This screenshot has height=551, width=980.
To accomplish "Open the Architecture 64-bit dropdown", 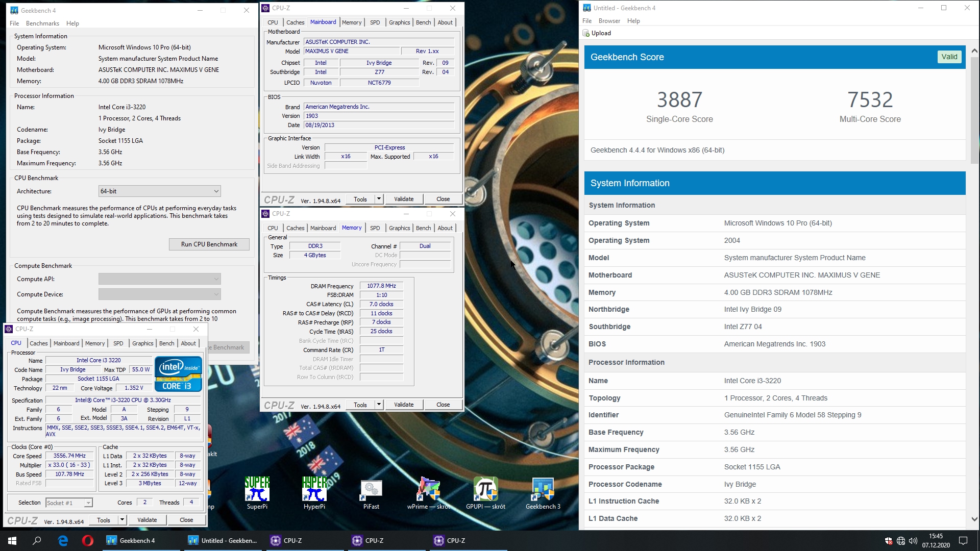I will point(159,191).
